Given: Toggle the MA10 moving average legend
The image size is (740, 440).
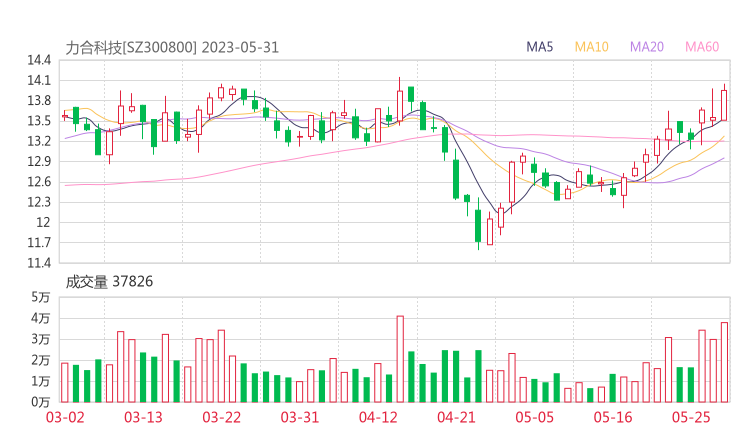Looking at the screenshot, I should coord(592,47).
